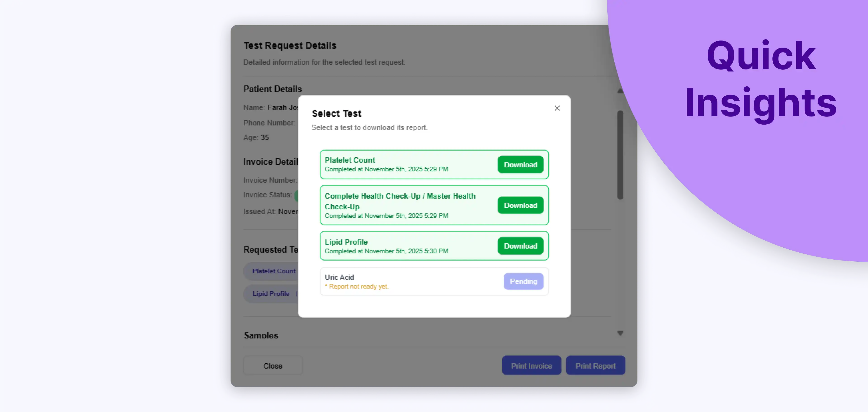Viewport: 868px width, 412px height.
Task: Click the Patient Details section heading
Action: 273,89
